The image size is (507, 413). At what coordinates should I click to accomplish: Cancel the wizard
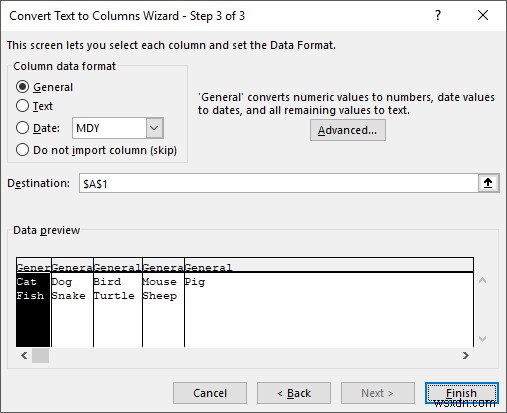point(210,393)
